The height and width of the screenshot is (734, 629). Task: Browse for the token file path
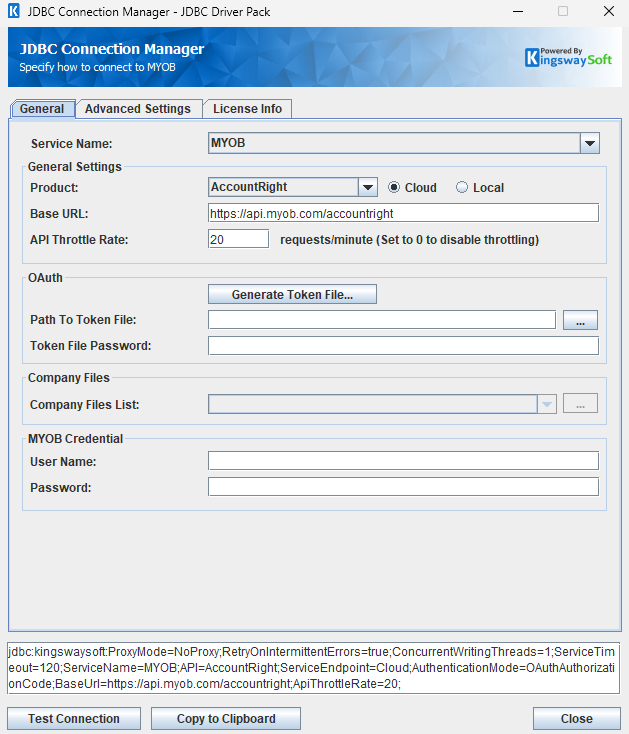[x=580, y=320]
